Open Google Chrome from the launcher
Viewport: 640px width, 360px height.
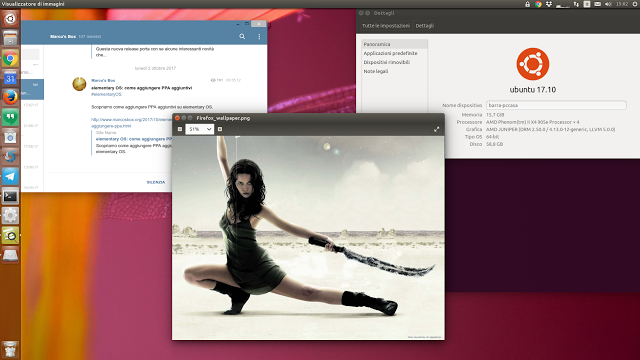point(10,58)
